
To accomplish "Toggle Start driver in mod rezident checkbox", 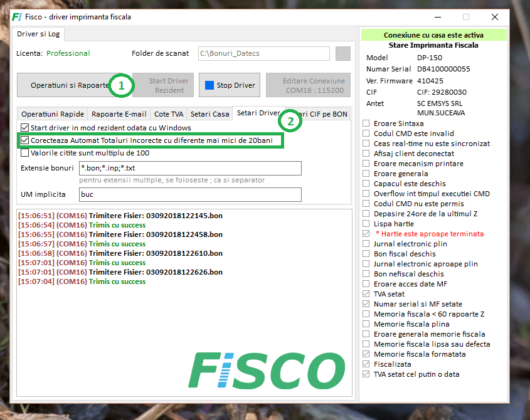I will point(24,128).
